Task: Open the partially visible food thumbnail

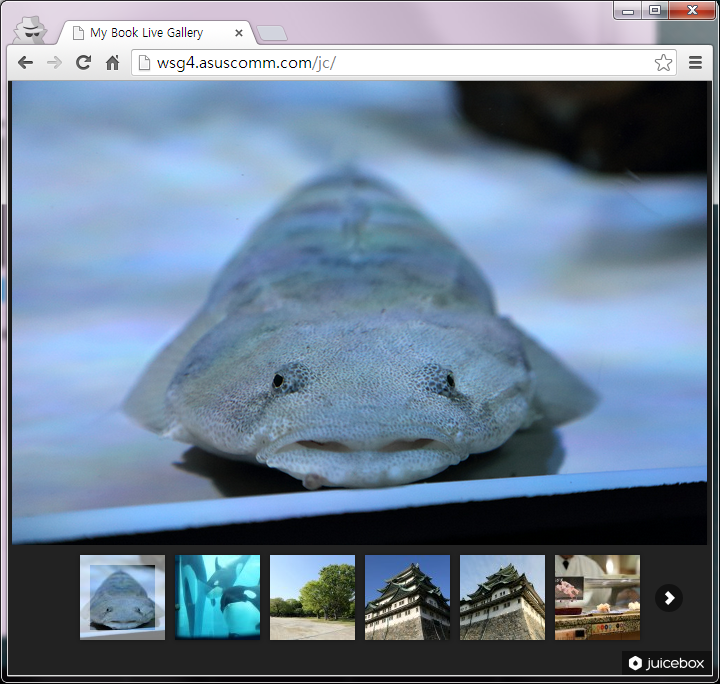Action: click(597, 597)
